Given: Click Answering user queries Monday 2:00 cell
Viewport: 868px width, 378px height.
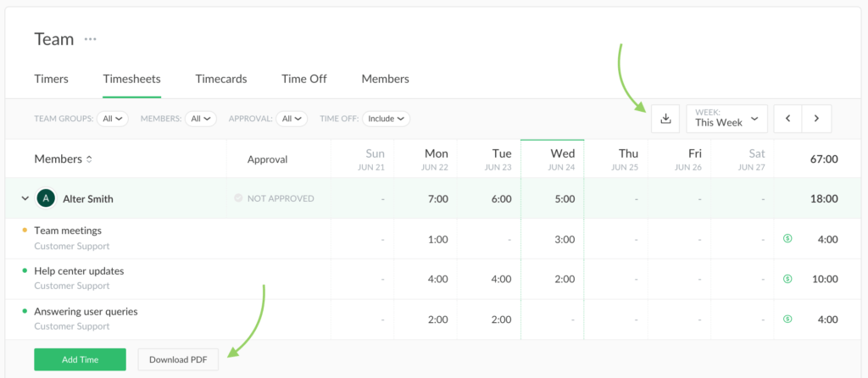Looking at the screenshot, I should 438,320.
